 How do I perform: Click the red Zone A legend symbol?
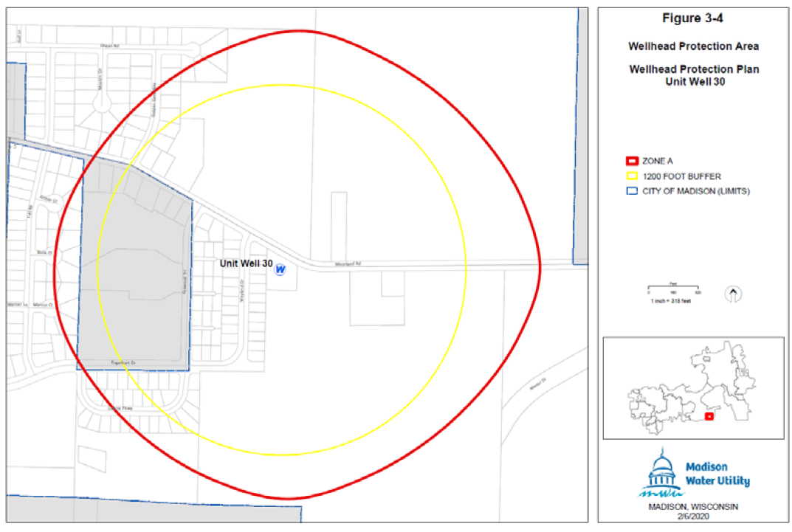[x=631, y=161]
